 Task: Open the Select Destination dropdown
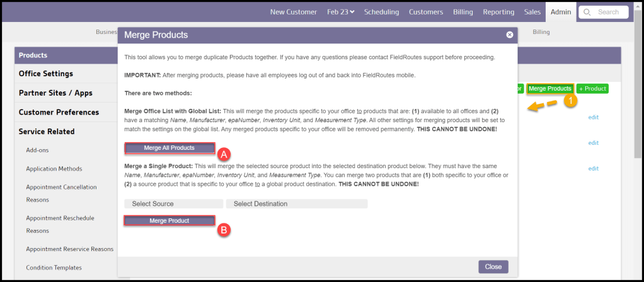point(296,204)
